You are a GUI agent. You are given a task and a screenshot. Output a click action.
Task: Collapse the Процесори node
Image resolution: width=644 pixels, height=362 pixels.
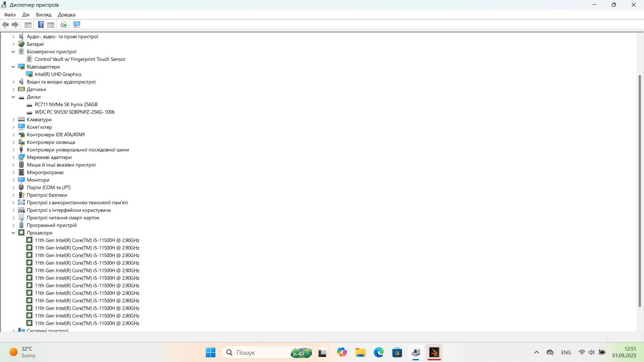pos(13,233)
